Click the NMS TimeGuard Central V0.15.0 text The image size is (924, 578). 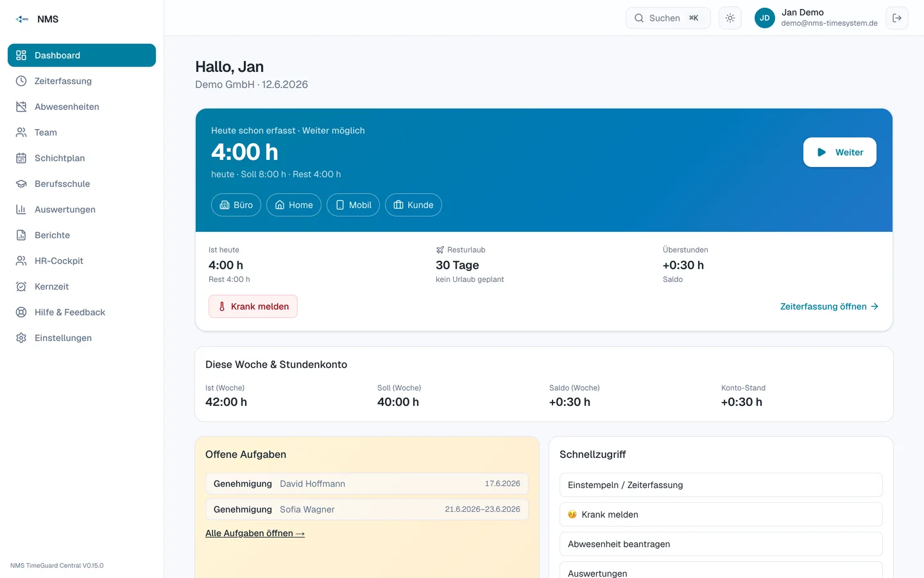point(56,566)
